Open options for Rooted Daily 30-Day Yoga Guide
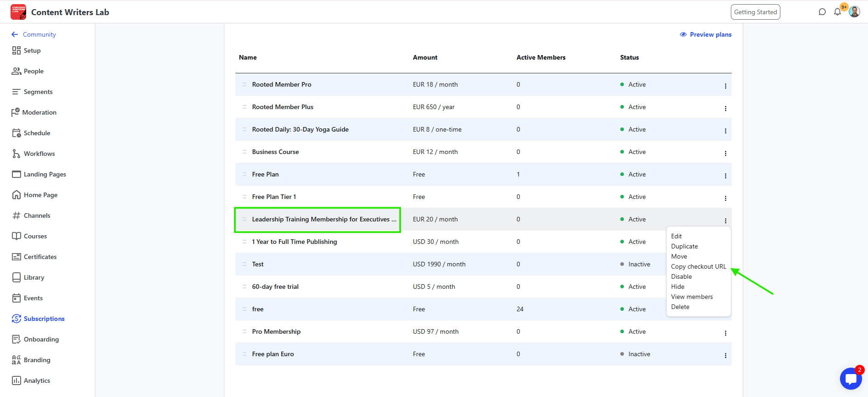The width and height of the screenshot is (868, 397). pyautogui.click(x=725, y=131)
